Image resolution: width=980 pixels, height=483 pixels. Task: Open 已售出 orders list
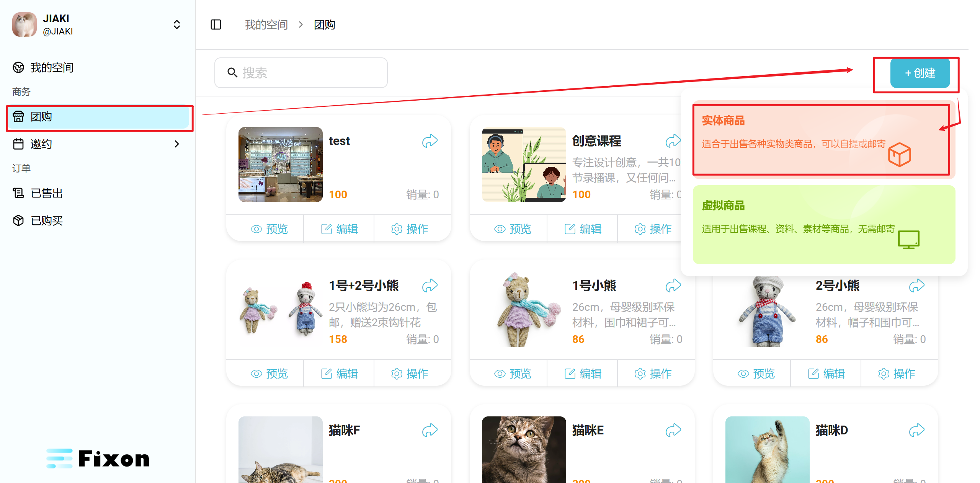pyautogui.click(x=97, y=193)
